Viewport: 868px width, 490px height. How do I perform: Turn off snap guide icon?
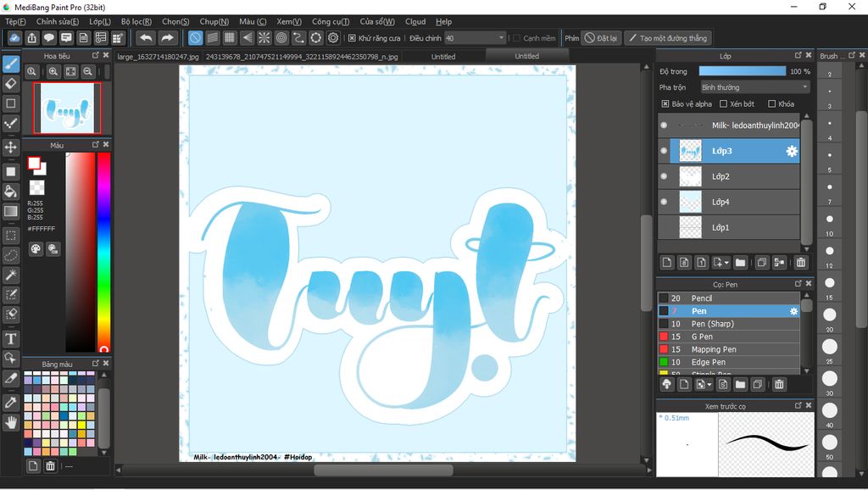(195, 38)
